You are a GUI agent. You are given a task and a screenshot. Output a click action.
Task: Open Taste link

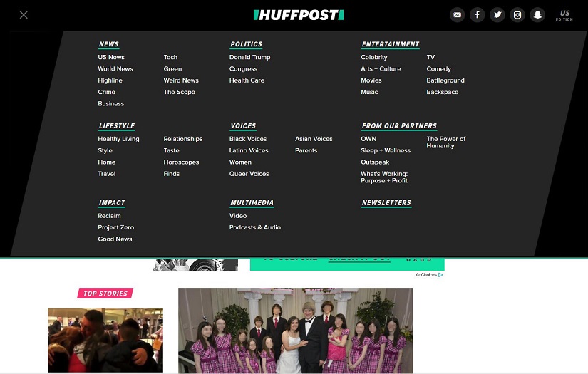(x=171, y=150)
